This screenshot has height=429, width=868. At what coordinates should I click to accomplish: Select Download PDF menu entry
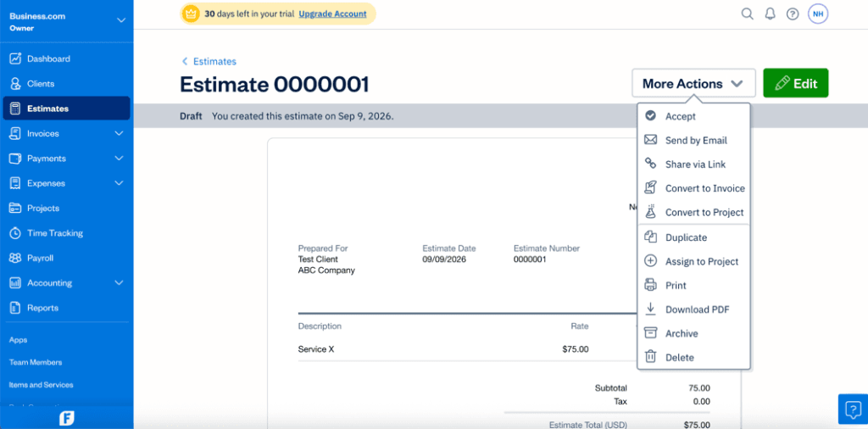tap(693, 309)
